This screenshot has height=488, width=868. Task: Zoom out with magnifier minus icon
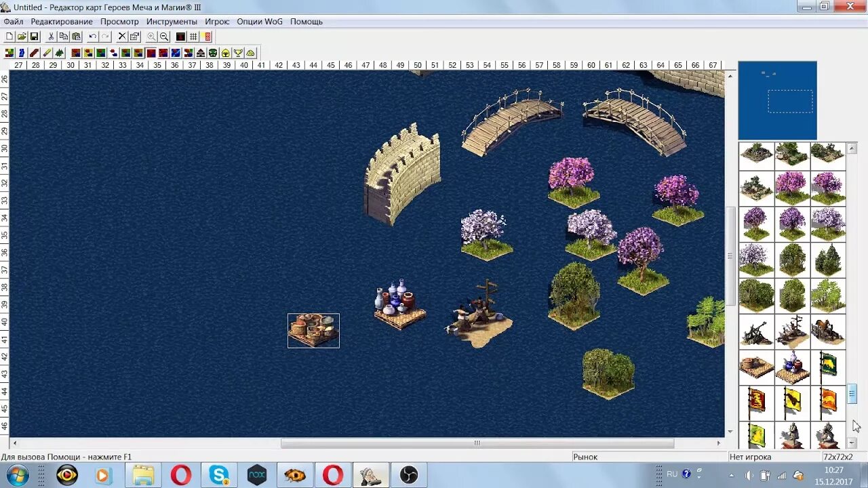coord(164,37)
